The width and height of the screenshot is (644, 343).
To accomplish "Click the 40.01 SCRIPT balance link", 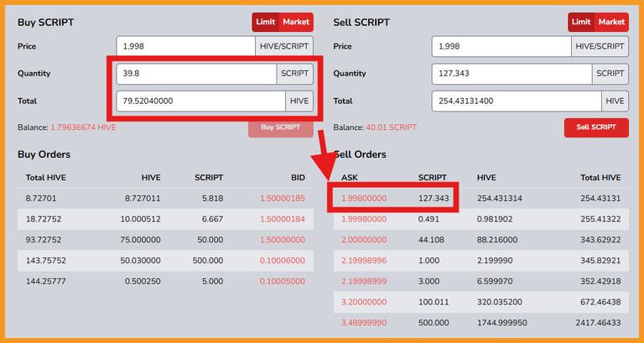I will (x=392, y=127).
